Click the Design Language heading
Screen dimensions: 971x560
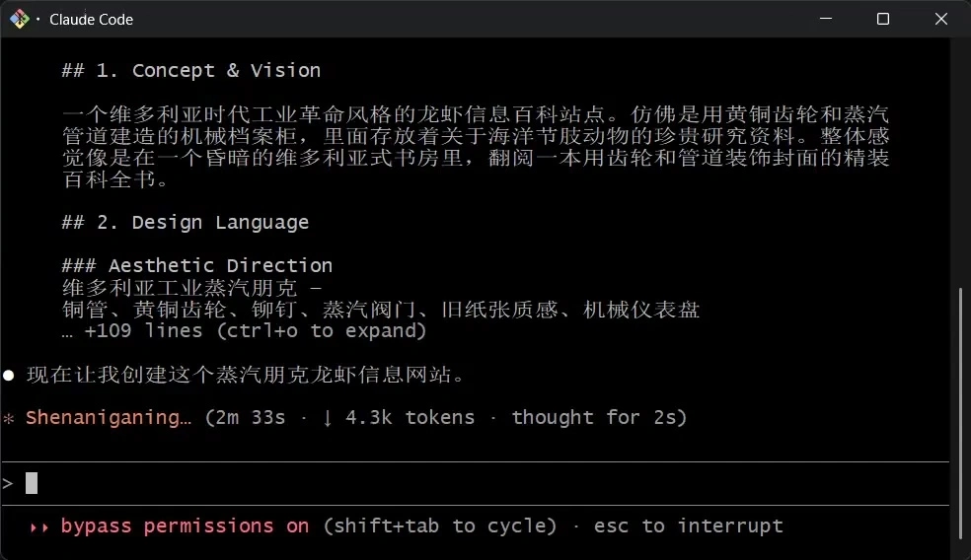[185, 223]
